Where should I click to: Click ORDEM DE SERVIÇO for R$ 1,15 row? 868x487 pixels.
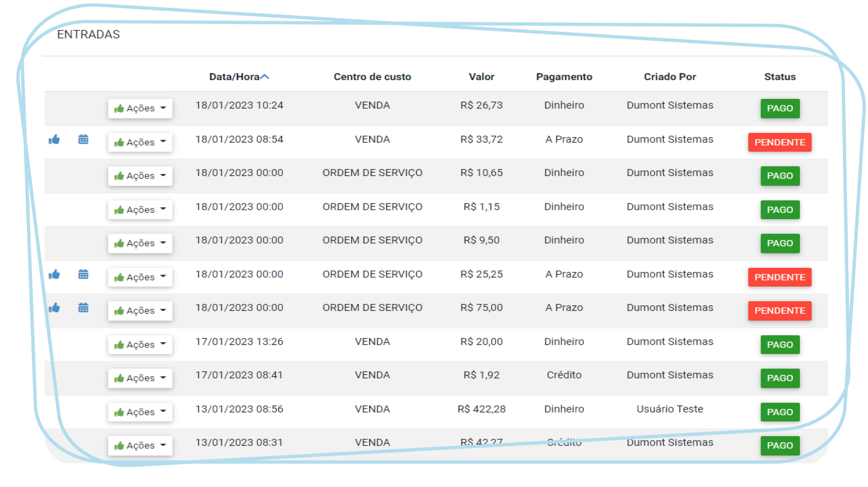pyautogui.click(x=372, y=207)
